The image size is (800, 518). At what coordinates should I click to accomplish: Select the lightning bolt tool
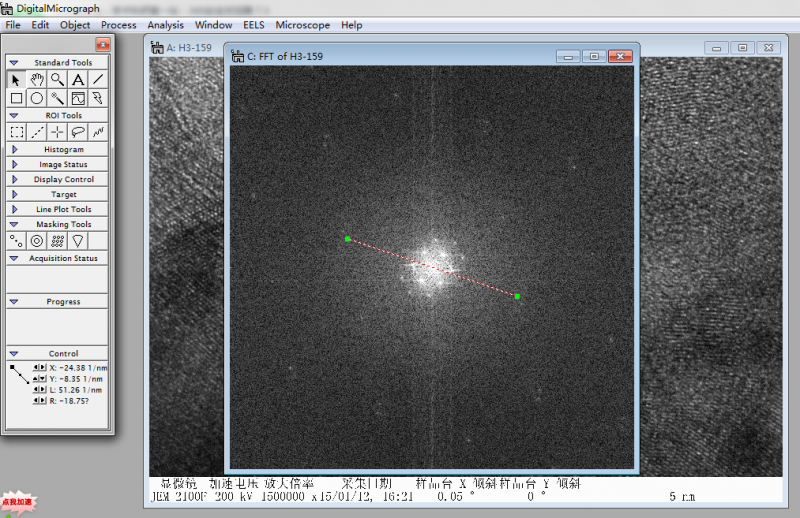click(x=98, y=98)
